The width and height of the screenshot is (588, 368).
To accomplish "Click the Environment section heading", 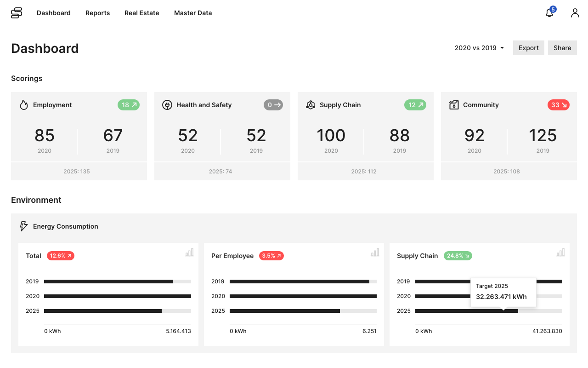I will (36, 200).
